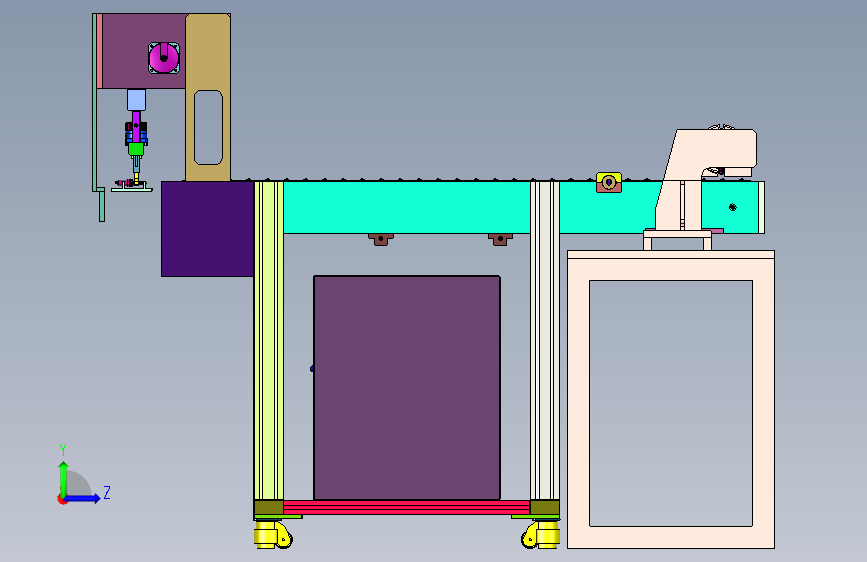Screen dimensions: 867x562
Task: Select the magenta motor disc
Action: pyautogui.click(x=164, y=58)
